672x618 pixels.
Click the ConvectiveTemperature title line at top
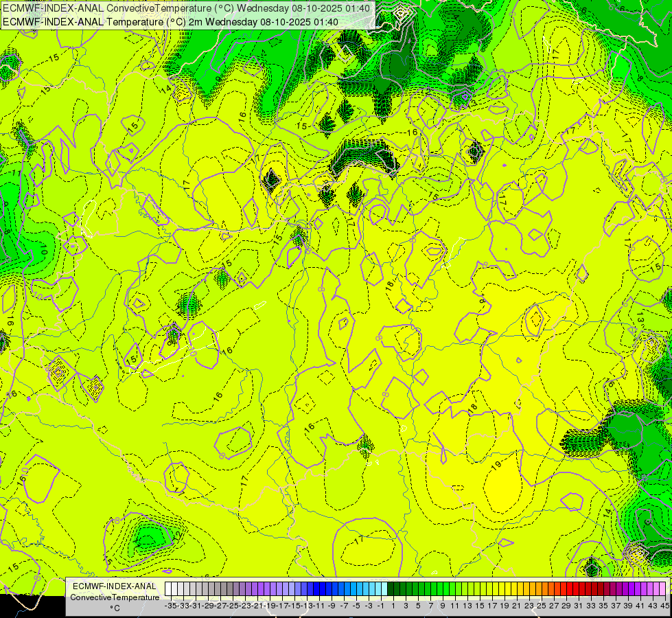point(186,8)
